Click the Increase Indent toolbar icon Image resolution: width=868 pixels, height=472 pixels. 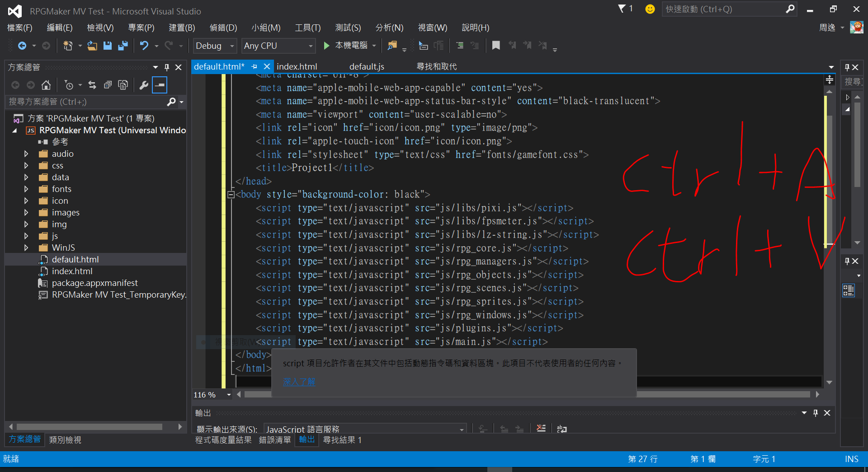(460, 46)
